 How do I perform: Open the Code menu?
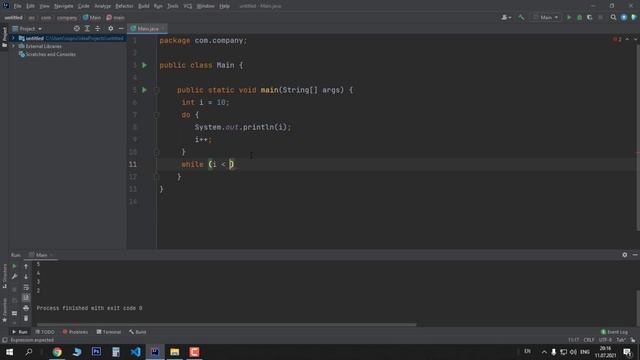[x=84, y=6]
